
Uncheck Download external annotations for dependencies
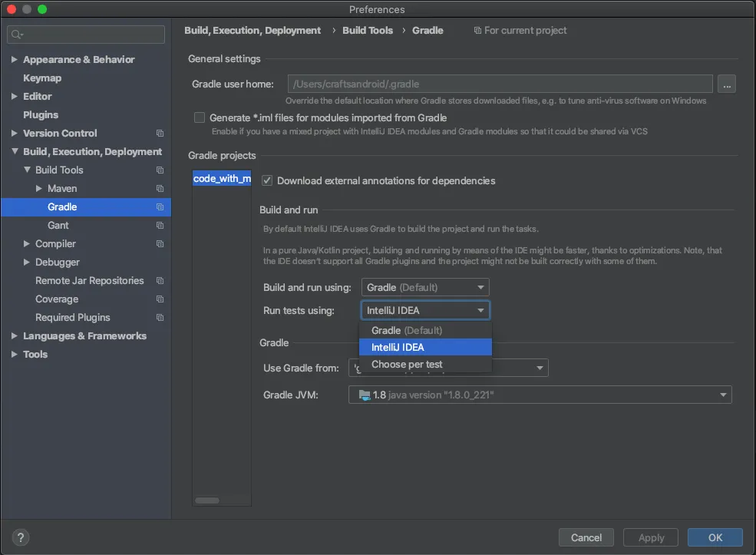click(267, 181)
